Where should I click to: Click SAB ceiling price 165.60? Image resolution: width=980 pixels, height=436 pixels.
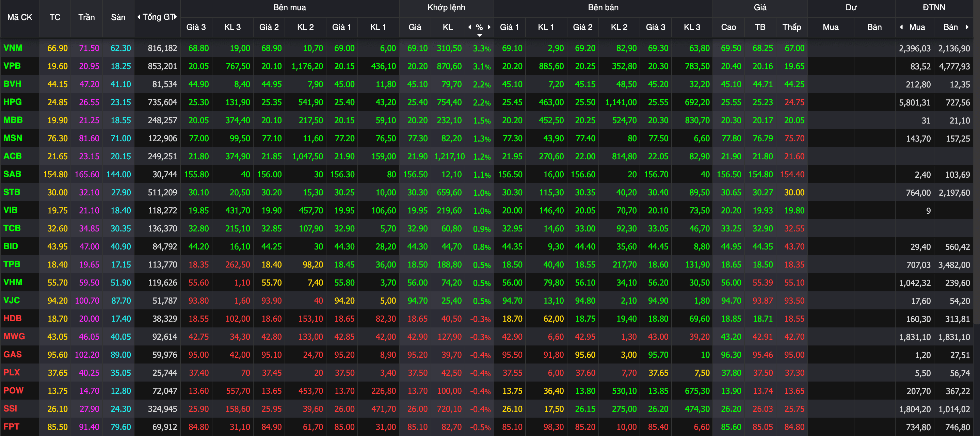(87, 174)
